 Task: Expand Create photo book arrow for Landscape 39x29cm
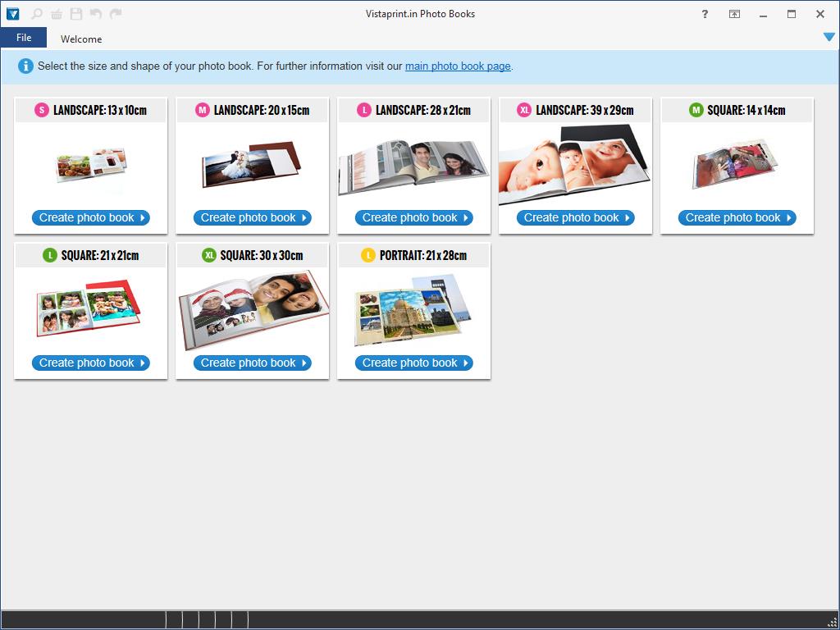628,217
